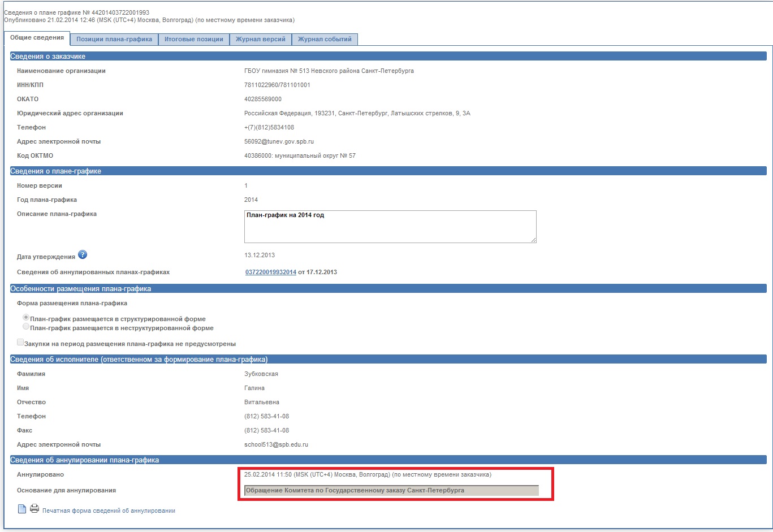Switch to the Итоговые позиции tab

click(194, 40)
